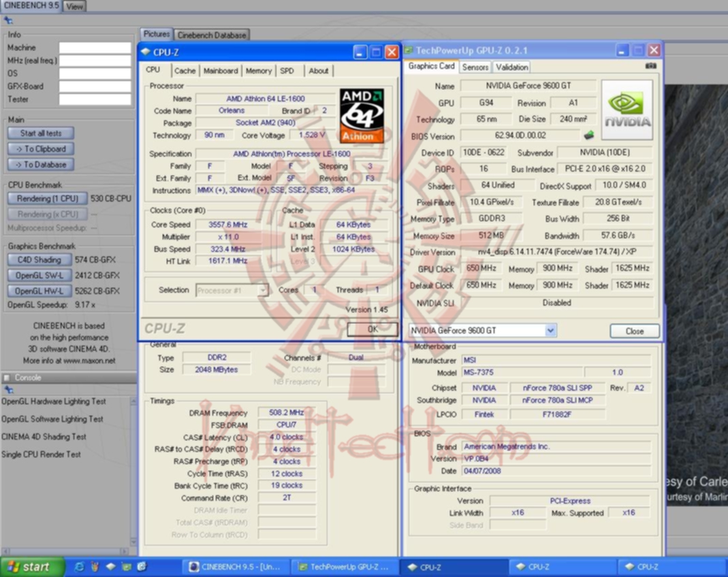728x577 pixels.
Task: Switch to Sensors tab in GPU-Z
Action: click(475, 67)
